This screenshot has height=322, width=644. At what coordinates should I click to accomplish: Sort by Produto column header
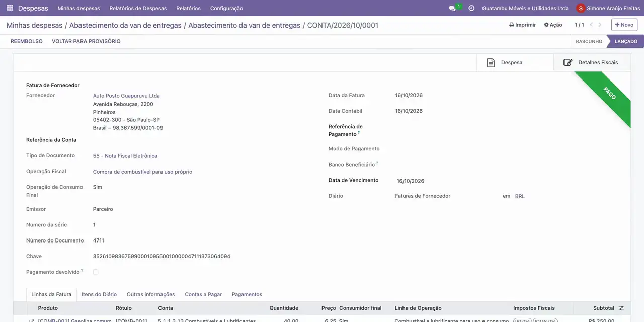point(48,308)
